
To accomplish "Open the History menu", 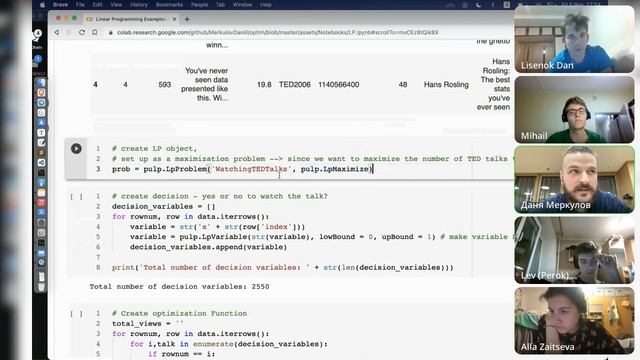I will [x=139, y=5].
